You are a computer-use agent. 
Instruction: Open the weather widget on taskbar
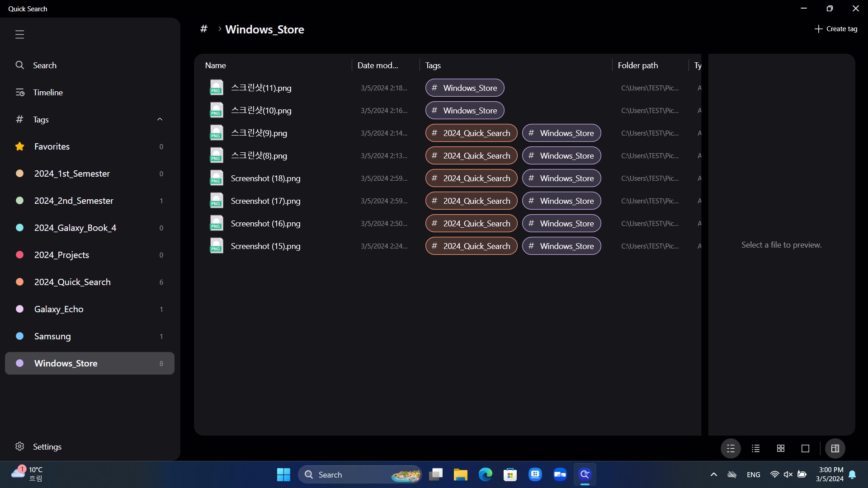(x=27, y=474)
